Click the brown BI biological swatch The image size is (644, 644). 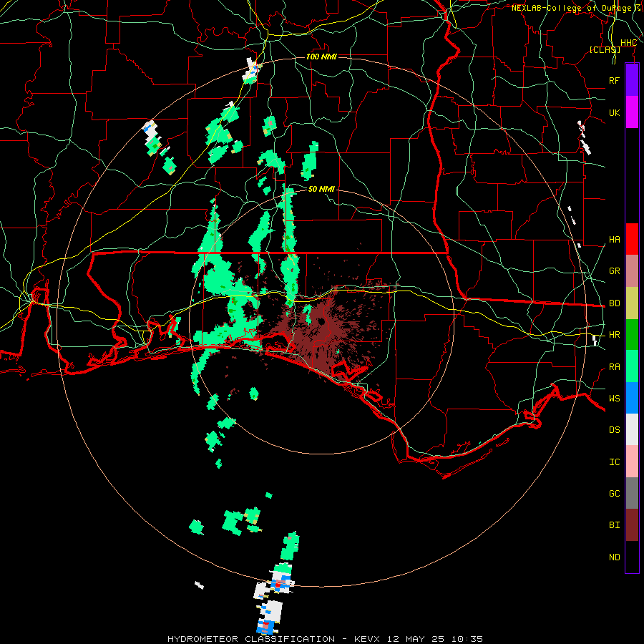[632, 525]
